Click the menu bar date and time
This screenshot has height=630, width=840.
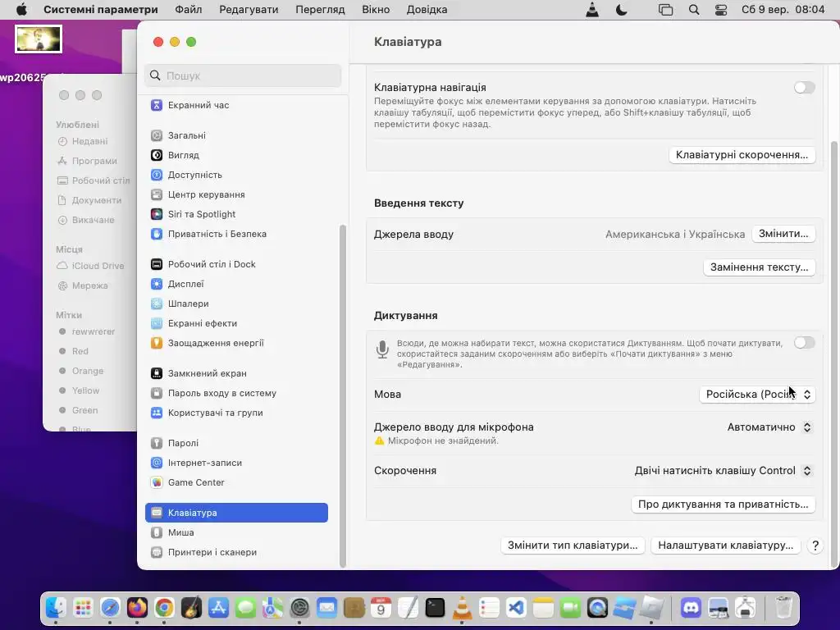click(783, 10)
